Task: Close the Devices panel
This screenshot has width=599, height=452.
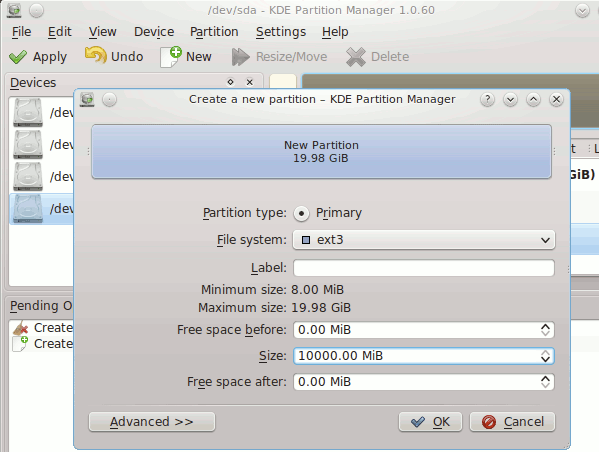Action: coord(249,82)
